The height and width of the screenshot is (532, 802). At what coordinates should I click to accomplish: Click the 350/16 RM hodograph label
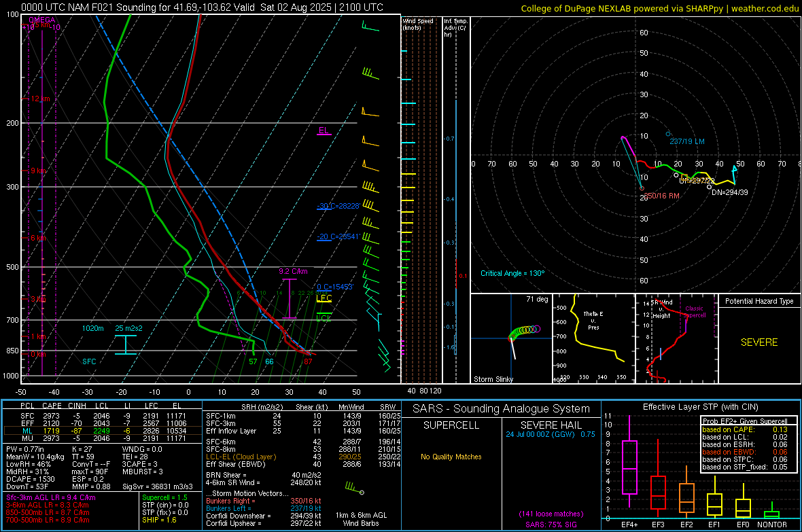click(x=661, y=196)
